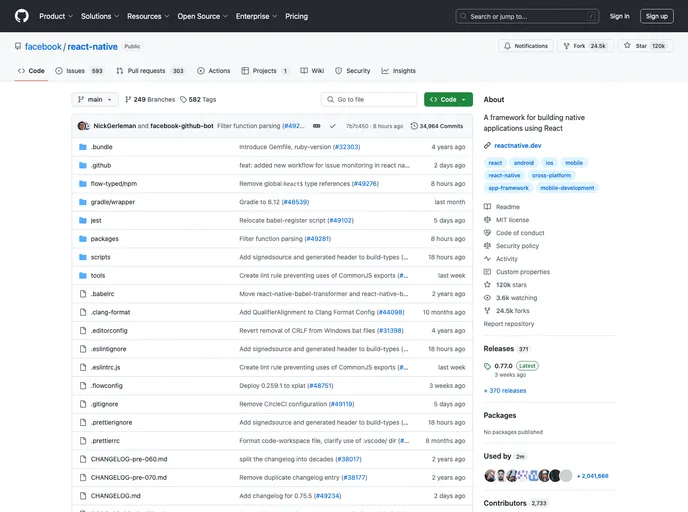Switch to the Actions tab

point(214,71)
